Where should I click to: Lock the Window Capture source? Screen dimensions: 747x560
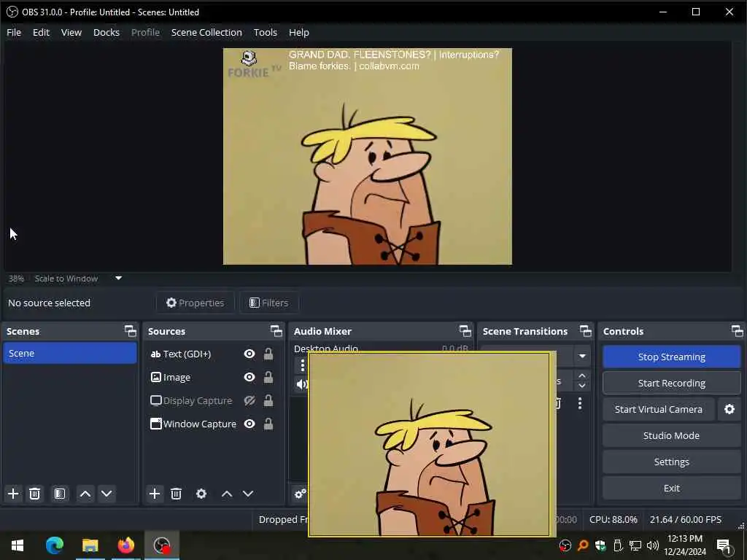click(268, 424)
